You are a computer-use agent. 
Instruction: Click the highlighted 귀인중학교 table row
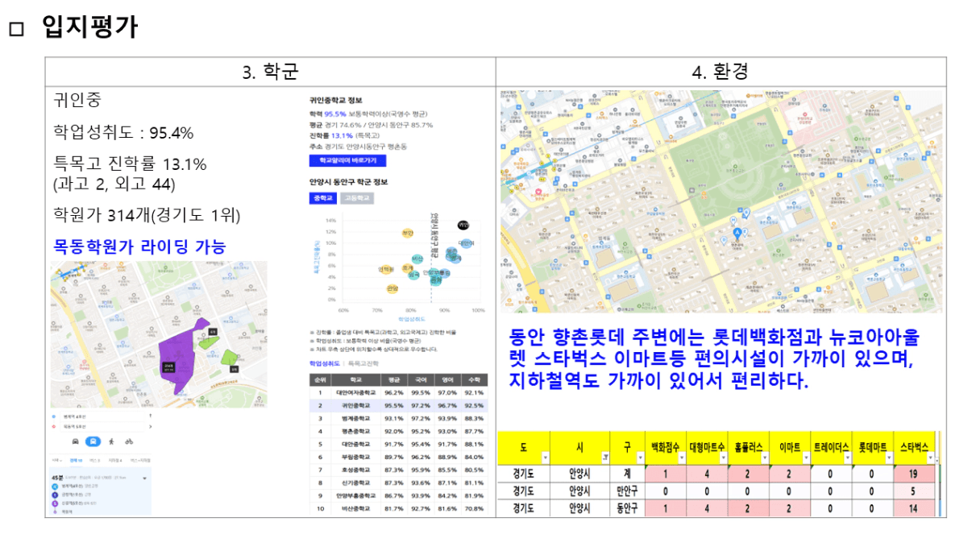click(398, 407)
